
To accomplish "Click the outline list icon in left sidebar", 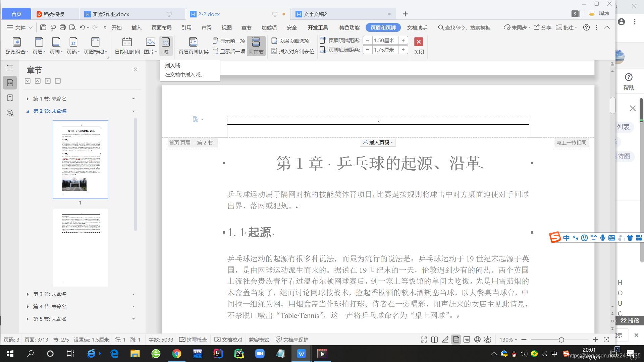I will (x=10, y=68).
